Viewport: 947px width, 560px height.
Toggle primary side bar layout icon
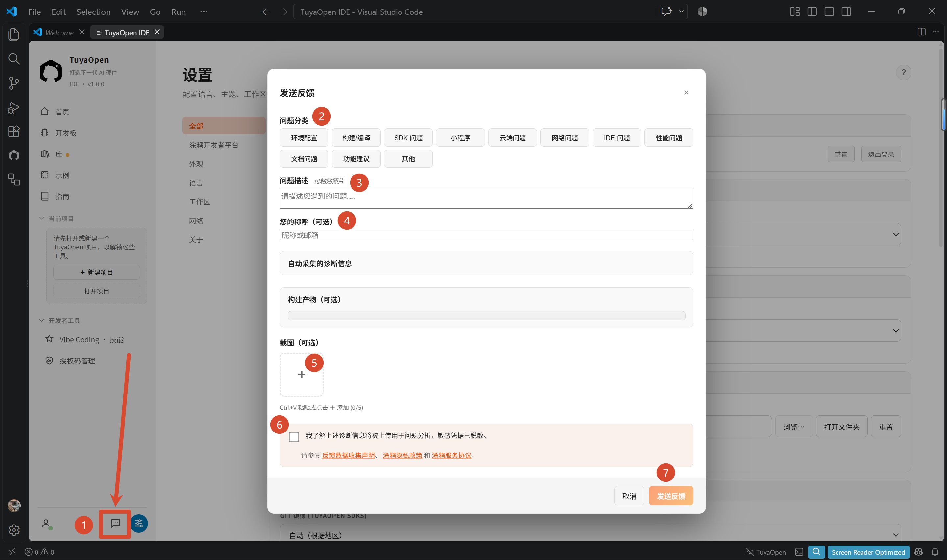click(x=812, y=12)
